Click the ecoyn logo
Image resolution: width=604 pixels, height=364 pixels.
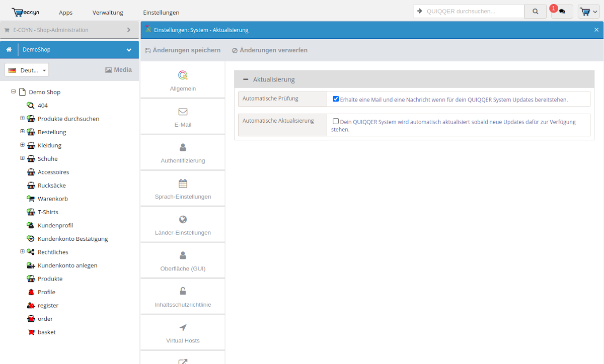click(26, 12)
